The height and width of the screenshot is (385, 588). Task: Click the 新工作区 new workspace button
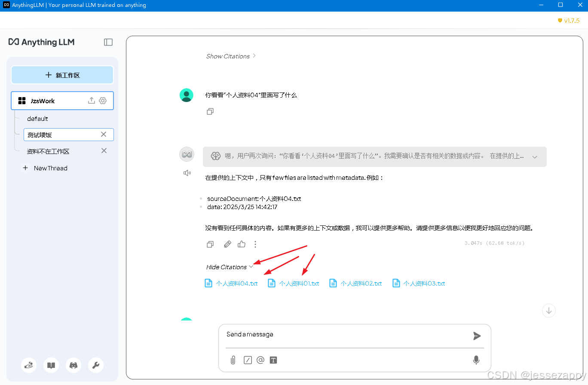point(62,75)
